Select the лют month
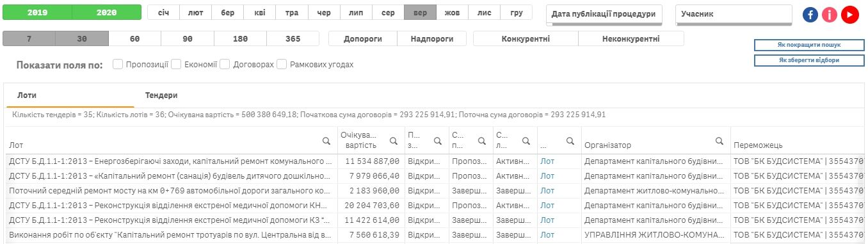868x244 pixels. 196,12
